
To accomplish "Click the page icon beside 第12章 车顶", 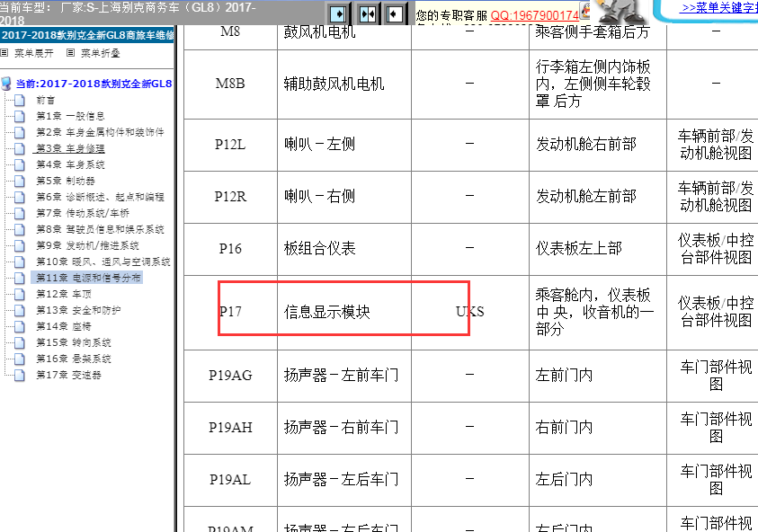I will (x=20, y=294).
